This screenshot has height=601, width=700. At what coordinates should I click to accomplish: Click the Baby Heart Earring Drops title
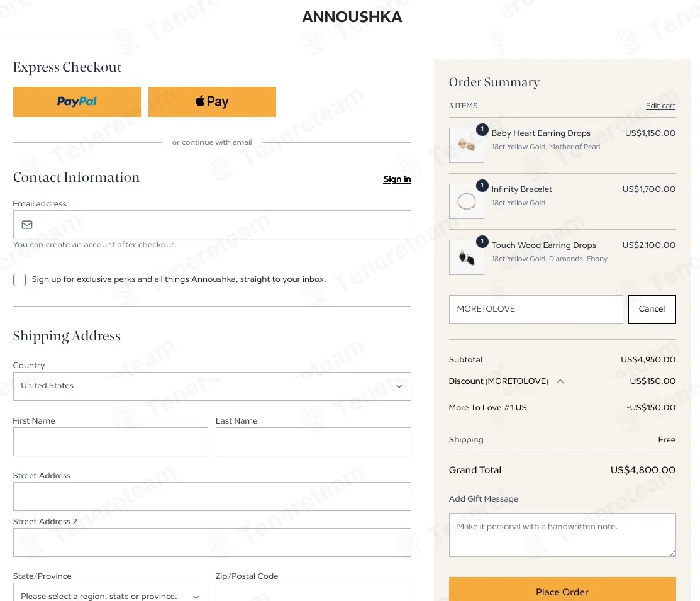pyautogui.click(x=541, y=133)
